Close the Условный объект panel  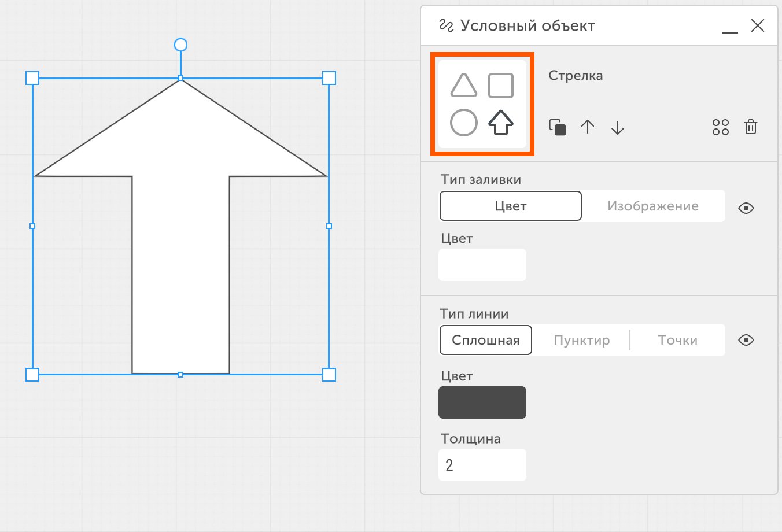click(x=758, y=25)
